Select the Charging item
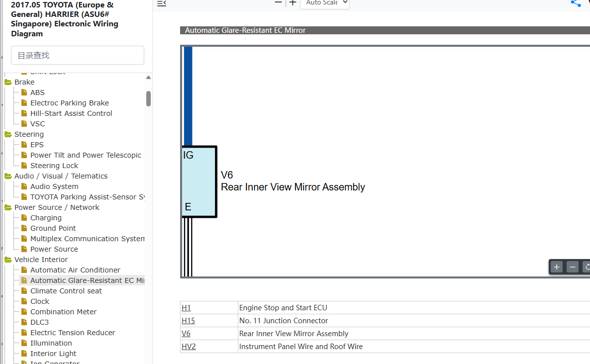 (46, 218)
